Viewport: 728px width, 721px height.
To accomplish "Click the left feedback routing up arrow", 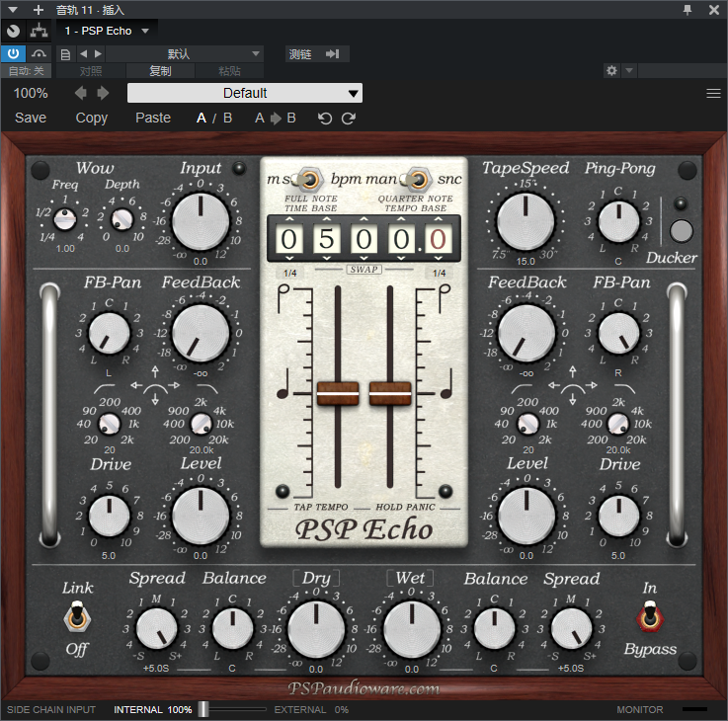I will tap(155, 371).
